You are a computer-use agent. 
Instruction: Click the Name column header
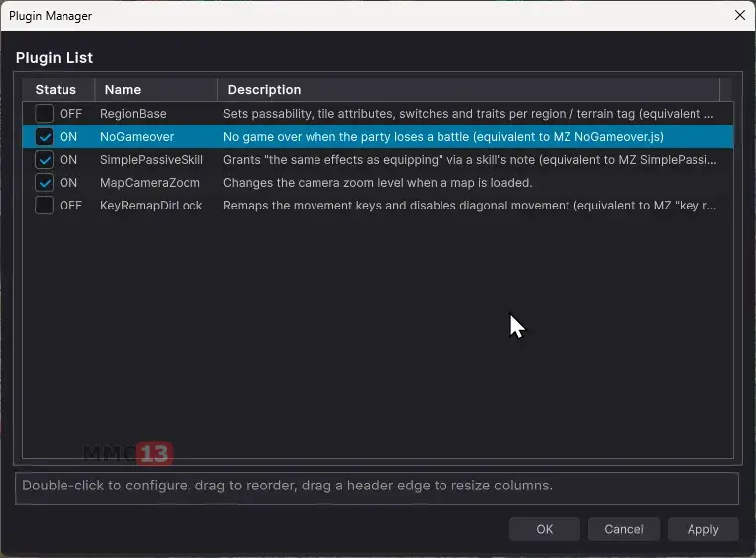point(156,90)
